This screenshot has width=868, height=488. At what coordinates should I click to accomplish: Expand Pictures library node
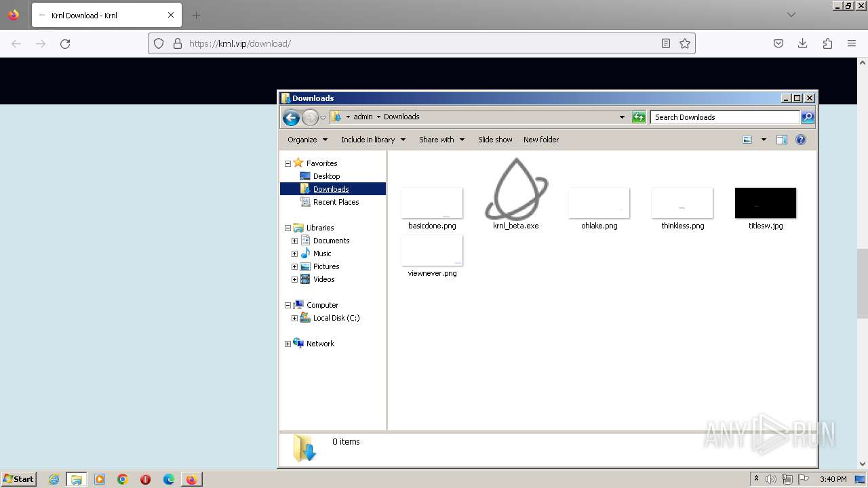295,266
